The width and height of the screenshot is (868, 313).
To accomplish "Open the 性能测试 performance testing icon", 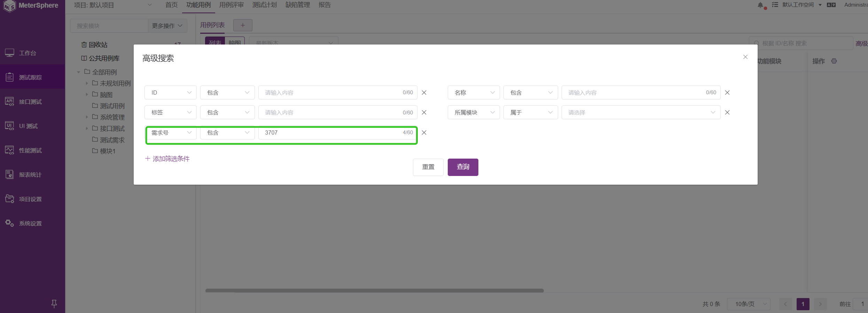I will [x=9, y=150].
